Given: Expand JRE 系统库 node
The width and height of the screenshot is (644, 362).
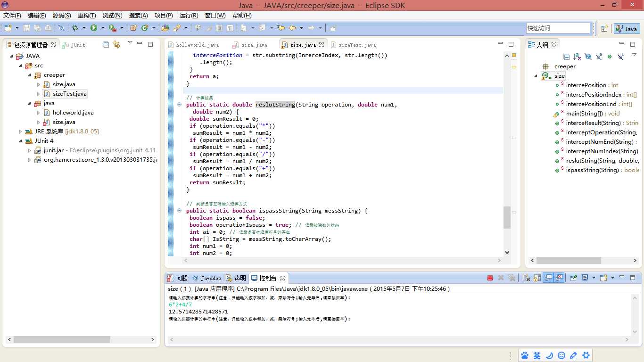Looking at the screenshot, I should (20, 132).
